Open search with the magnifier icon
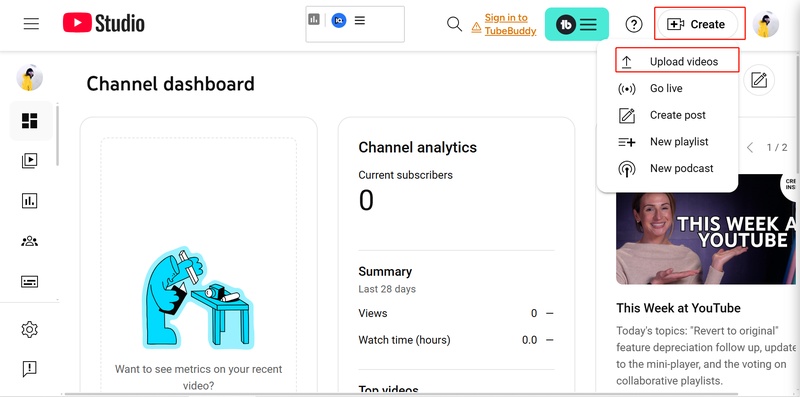 454,24
